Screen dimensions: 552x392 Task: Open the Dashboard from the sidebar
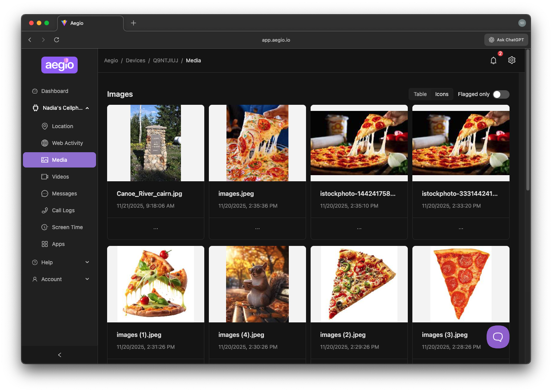tap(55, 91)
